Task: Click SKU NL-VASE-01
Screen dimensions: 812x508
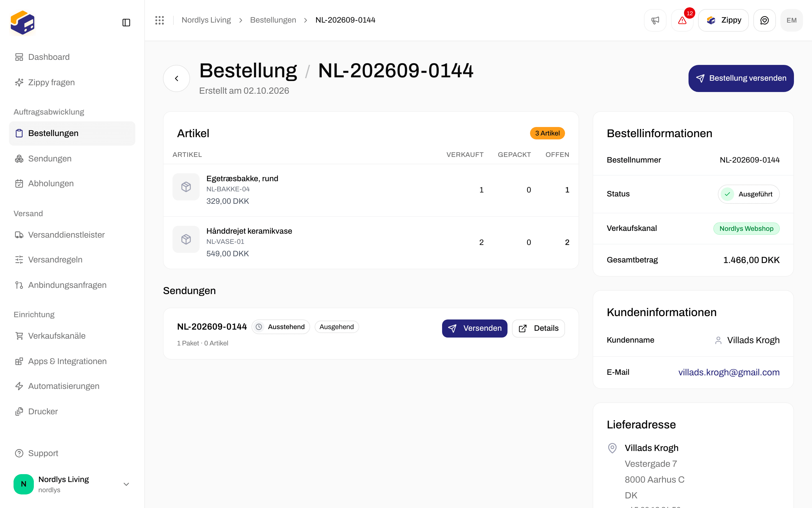Action: (x=225, y=242)
